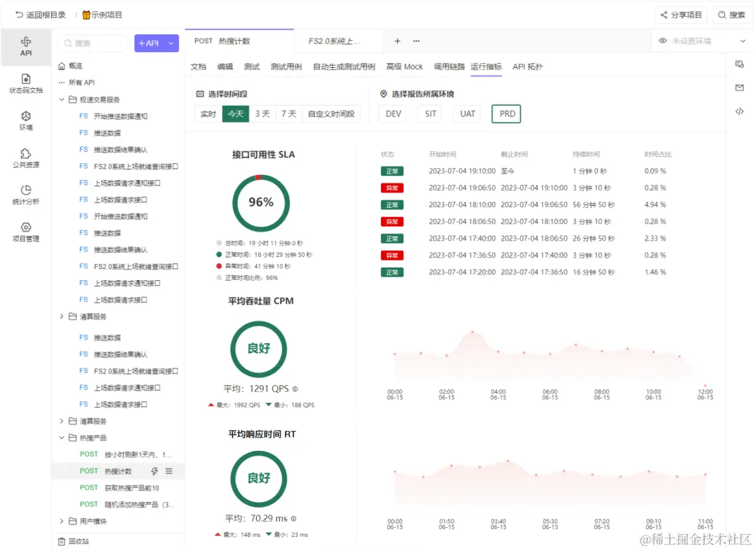Image resolution: width=756 pixels, height=551 pixels.
Task: Switch to the 自动生成测试用例 tab
Action: (344, 67)
